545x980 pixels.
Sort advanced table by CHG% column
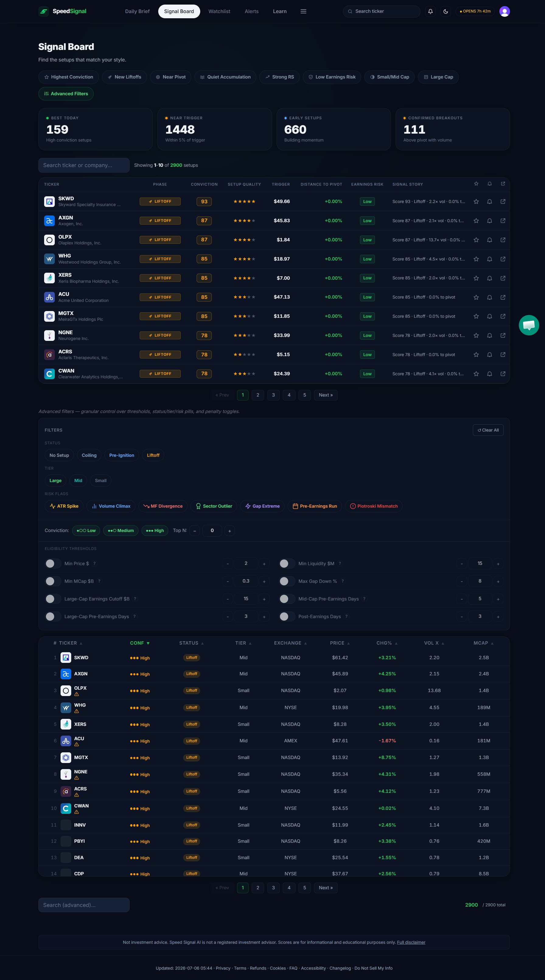387,643
